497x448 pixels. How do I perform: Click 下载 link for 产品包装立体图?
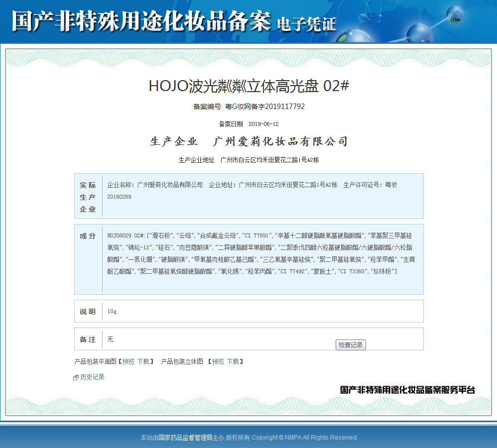coord(233,361)
